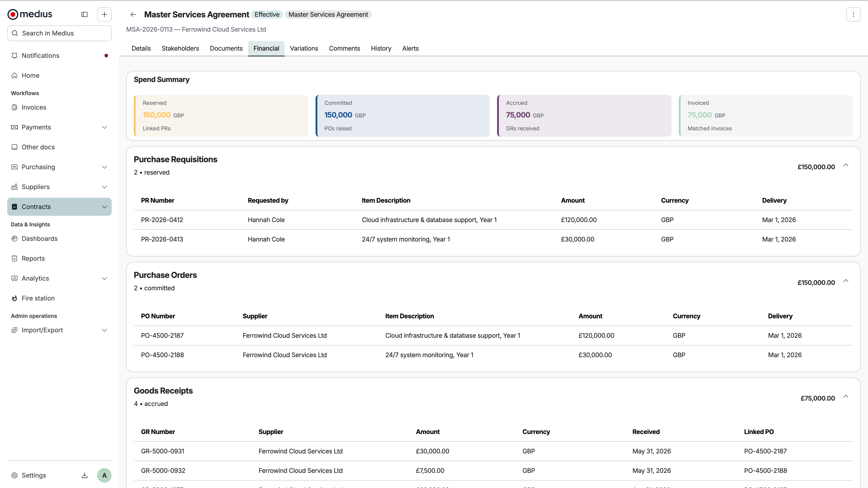Open Other docs in sidebar
Image resolution: width=868 pixels, height=488 pixels.
coord(59,147)
